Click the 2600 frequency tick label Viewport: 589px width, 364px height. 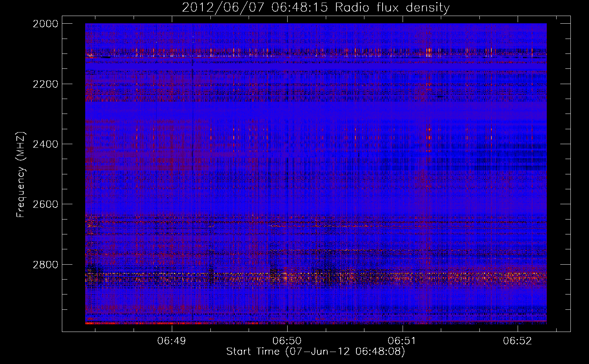tap(46, 204)
